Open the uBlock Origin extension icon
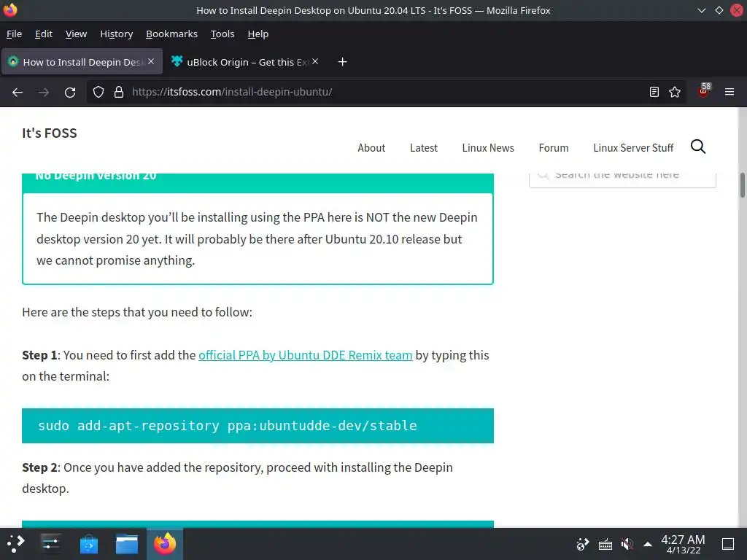This screenshot has height=560, width=747. click(704, 91)
